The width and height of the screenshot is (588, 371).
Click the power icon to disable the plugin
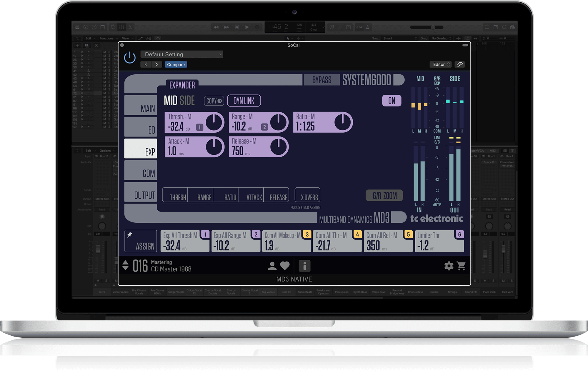coord(129,58)
